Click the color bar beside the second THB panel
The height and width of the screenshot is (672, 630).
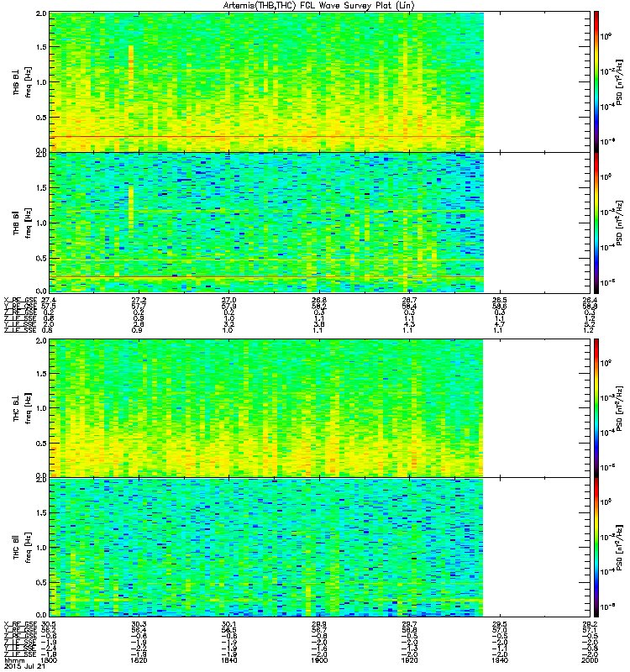[x=596, y=223]
